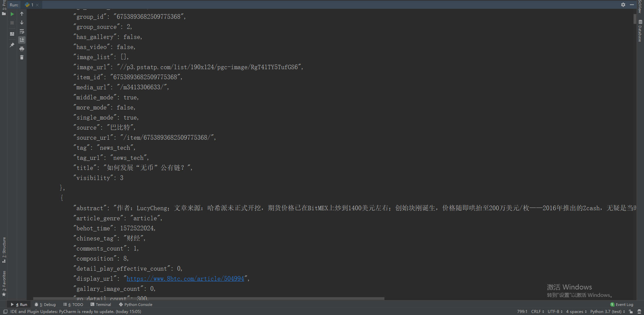Screen dimensions: 644x315
Task: Toggle soft-wrap in the Run console
Action: click(22, 32)
